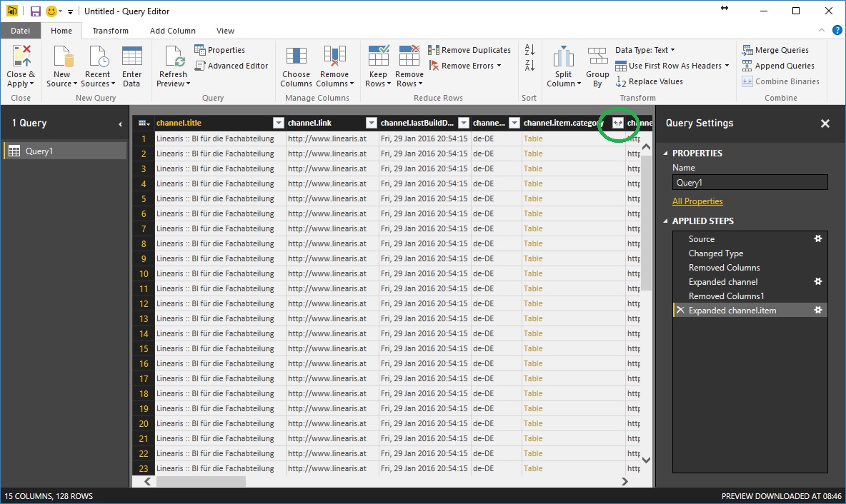Sort ascending with the A-Z icon
Image resolution: width=846 pixels, height=504 pixels.
[x=529, y=50]
